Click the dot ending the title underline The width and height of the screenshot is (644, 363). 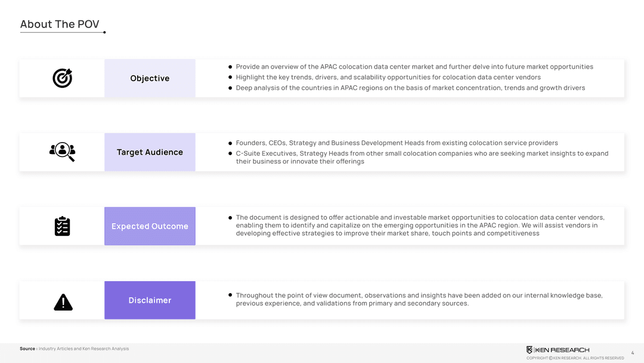[104, 32]
